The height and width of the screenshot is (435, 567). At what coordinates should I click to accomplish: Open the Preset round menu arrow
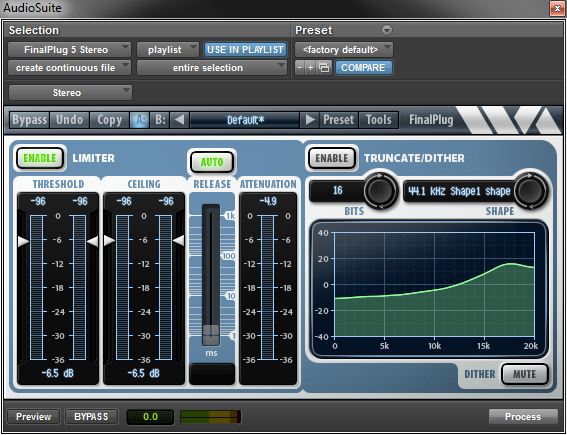[x=387, y=30]
